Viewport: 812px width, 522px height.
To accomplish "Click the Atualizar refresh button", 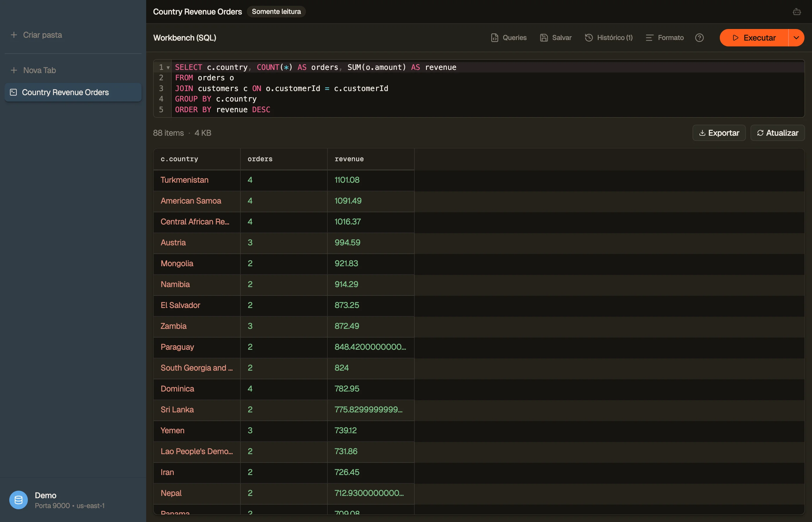I will coord(777,133).
